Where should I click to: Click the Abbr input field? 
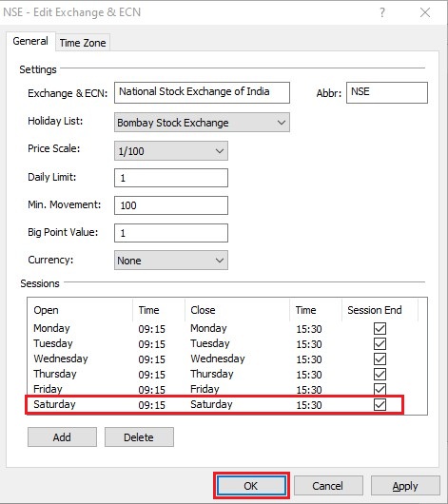(387, 92)
